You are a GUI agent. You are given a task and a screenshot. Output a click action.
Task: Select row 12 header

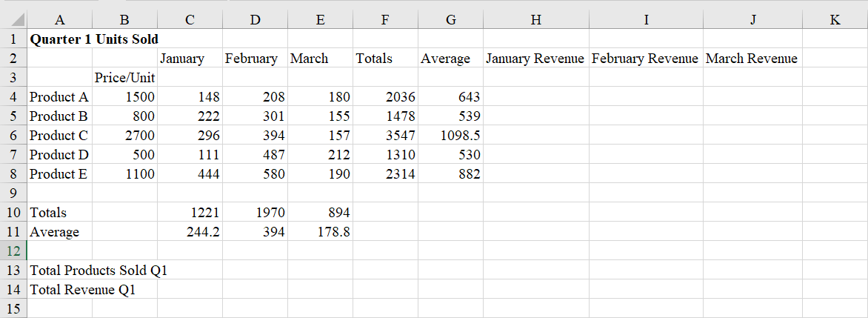point(13,251)
